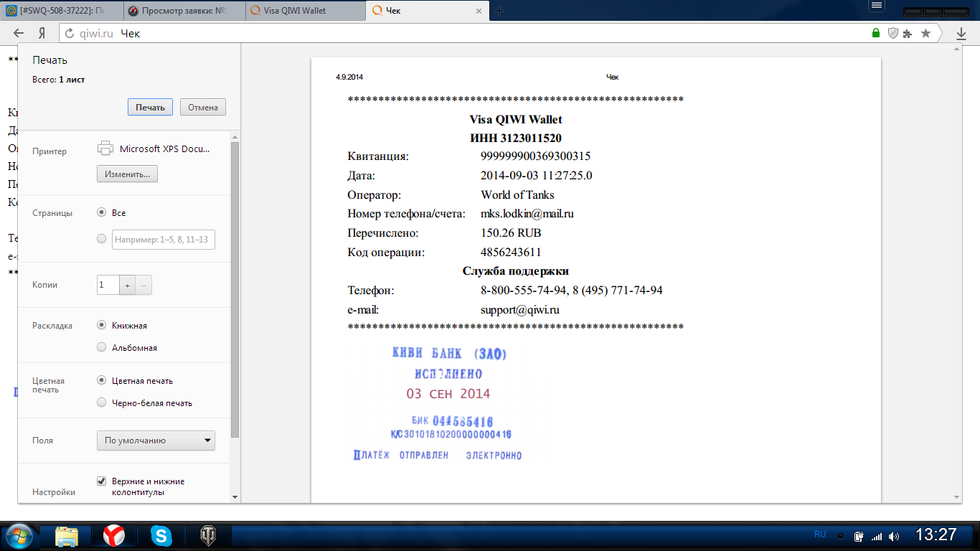Click the print preview vertical scrollbar
Screen dimensions: 980x551
tap(956, 272)
